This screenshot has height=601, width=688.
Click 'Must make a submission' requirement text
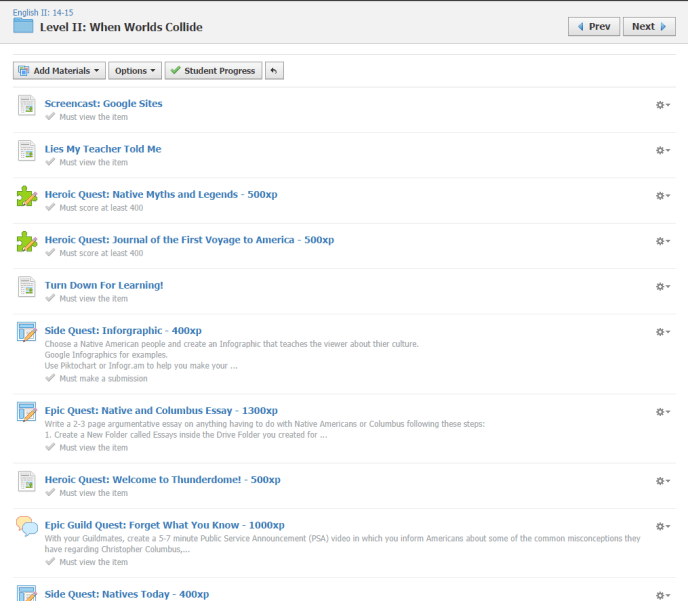click(x=104, y=378)
